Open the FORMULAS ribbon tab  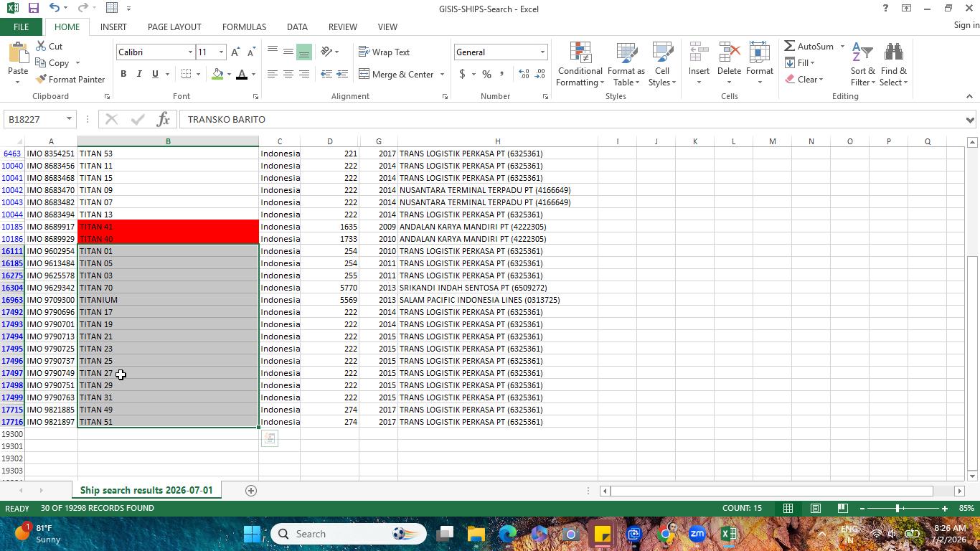tap(244, 27)
